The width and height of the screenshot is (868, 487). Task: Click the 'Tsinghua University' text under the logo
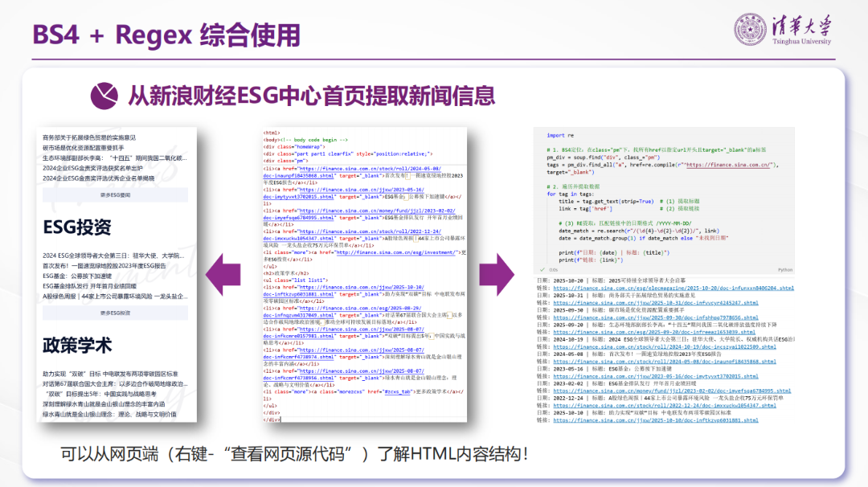pyautogui.click(x=801, y=42)
